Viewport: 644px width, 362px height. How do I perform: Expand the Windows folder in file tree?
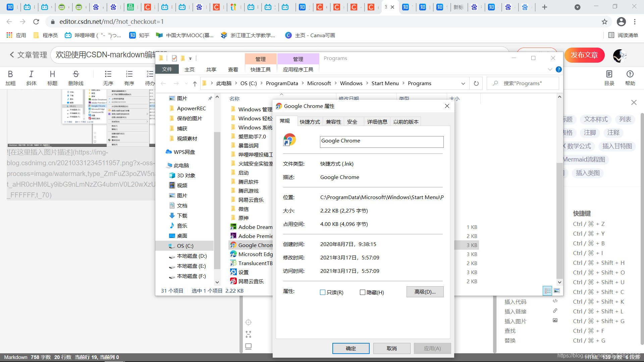[x=351, y=83]
